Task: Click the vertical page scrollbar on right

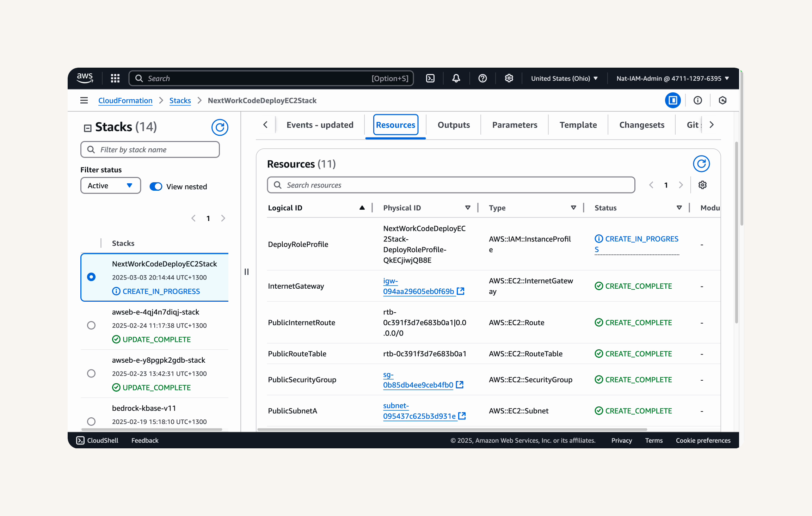Action: pos(742,148)
